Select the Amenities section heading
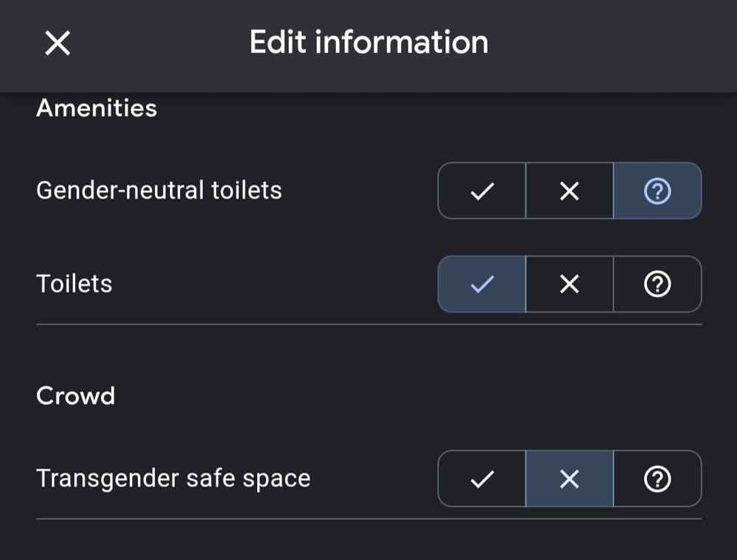 97,108
